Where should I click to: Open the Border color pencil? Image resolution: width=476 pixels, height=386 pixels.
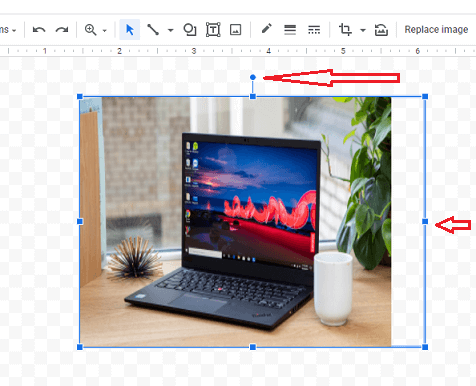coord(266,29)
